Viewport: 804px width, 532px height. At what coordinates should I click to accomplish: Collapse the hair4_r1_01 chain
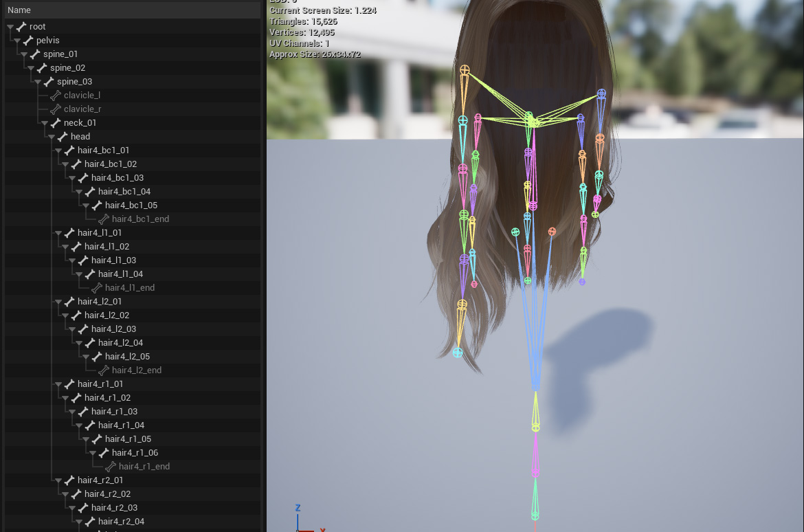58,384
